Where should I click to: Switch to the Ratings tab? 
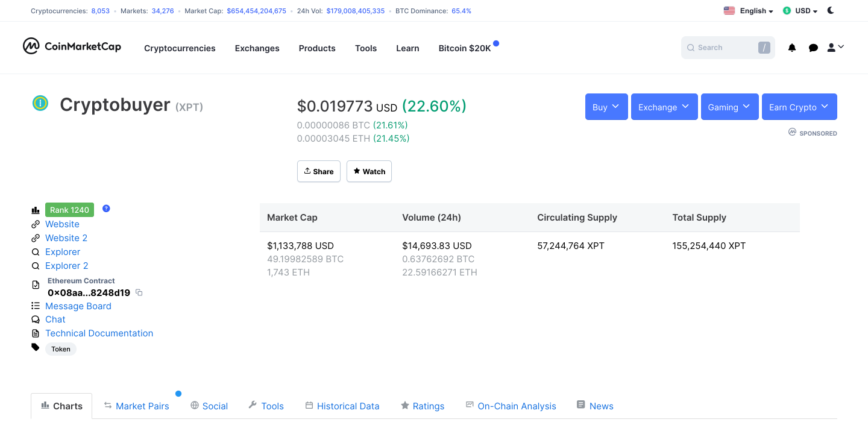tap(423, 406)
